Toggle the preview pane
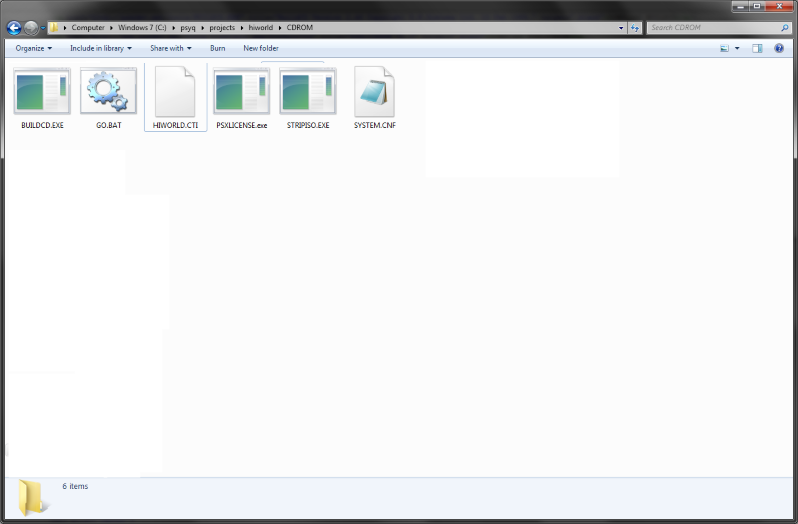Image resolution: width=798 pixels, height=524 pixels. click(757, 48)
